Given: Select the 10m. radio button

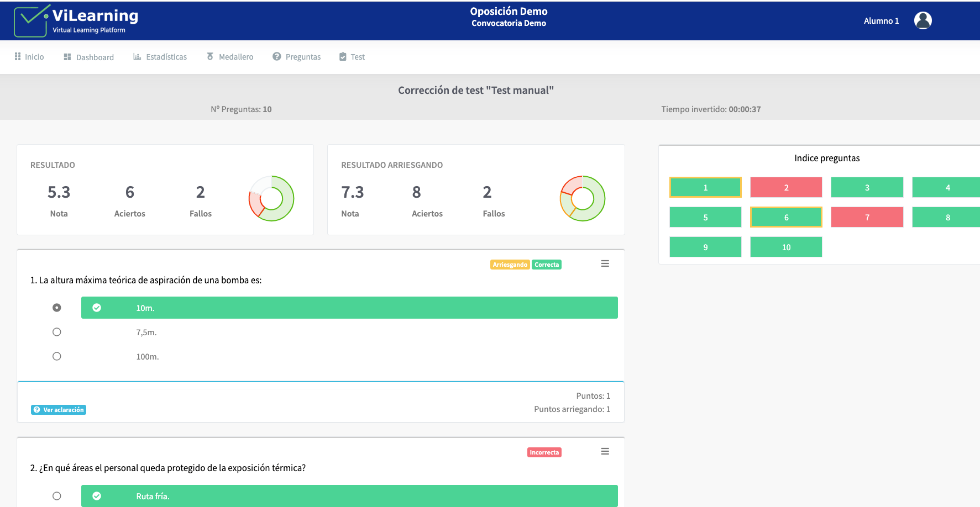Looking at the screenshot, I should click(57, 308).
